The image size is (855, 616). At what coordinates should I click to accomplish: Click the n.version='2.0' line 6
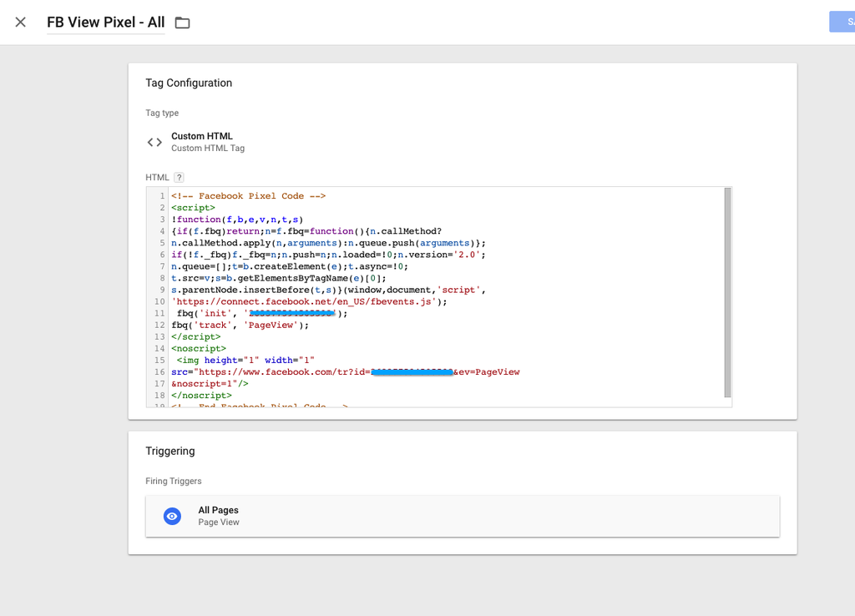point(328,255)
